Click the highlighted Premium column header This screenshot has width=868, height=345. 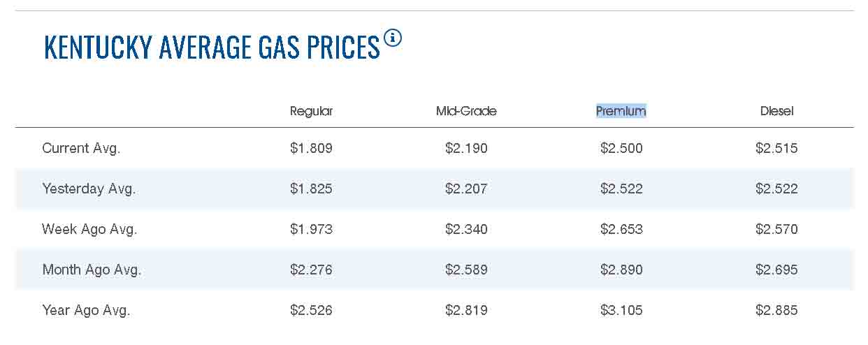coord(621,111)
